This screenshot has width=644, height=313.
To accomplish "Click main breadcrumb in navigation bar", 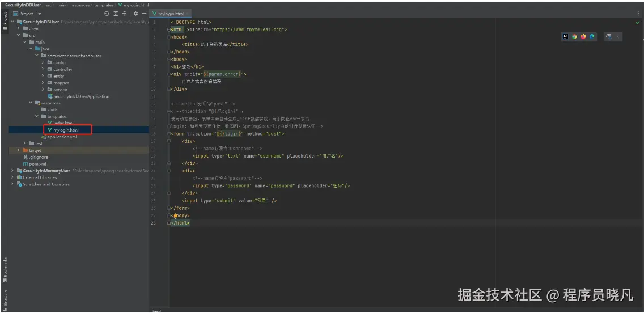I will click(x=60, y=5).
